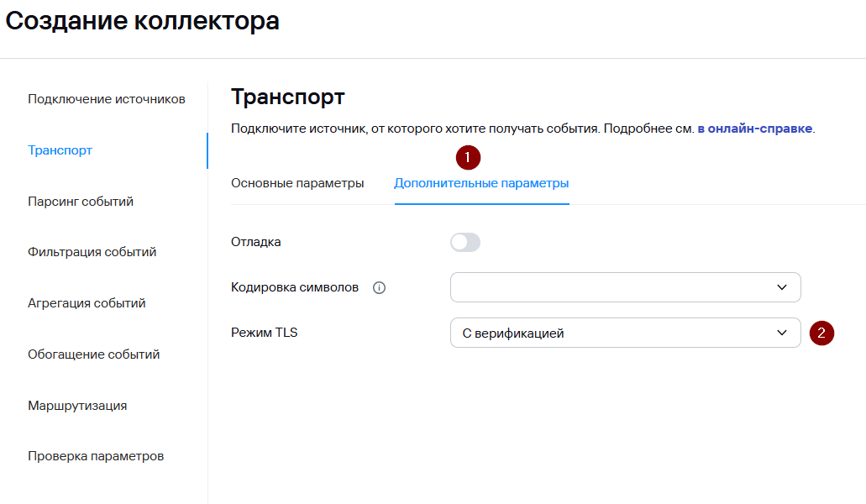Go to Подключение источников step in sidebar
The width and height of the screenshot is (866, 504).
click(107, 99)
